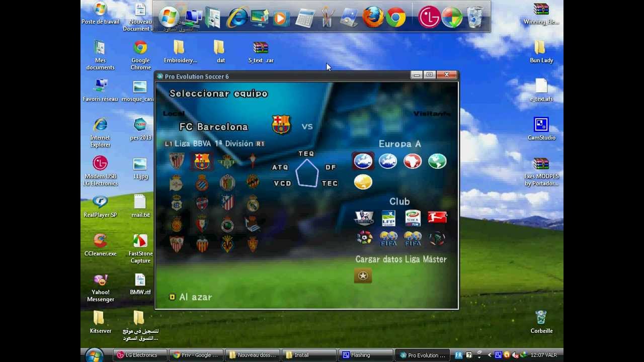
Task: Click the L1 previous league button
Action: click(x=169, y=144)
